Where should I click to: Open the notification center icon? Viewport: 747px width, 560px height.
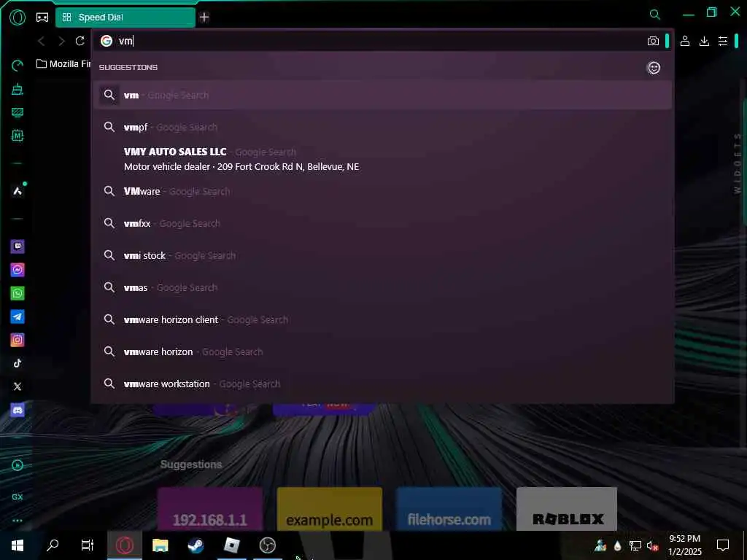pyautogui.click(x=723, y=545)
